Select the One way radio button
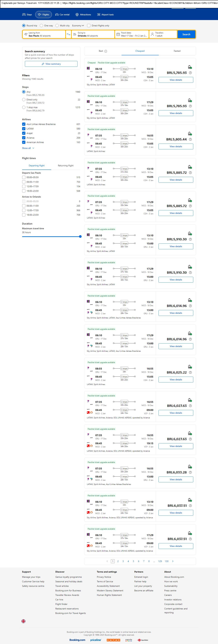Viewport: 218px width, 644px height. 42,26
